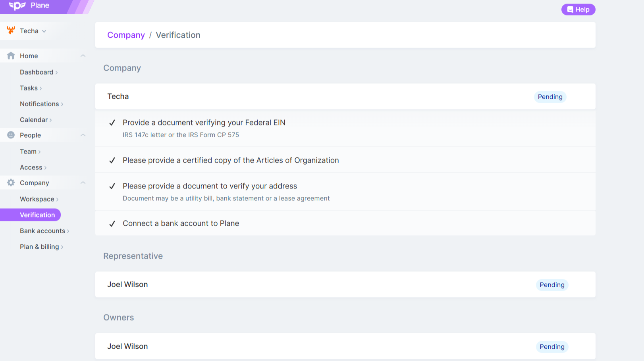Viewport: 644px width, 361px height.
Task: Click checkmark beside Connect a bank account
Action: point(112,224)
